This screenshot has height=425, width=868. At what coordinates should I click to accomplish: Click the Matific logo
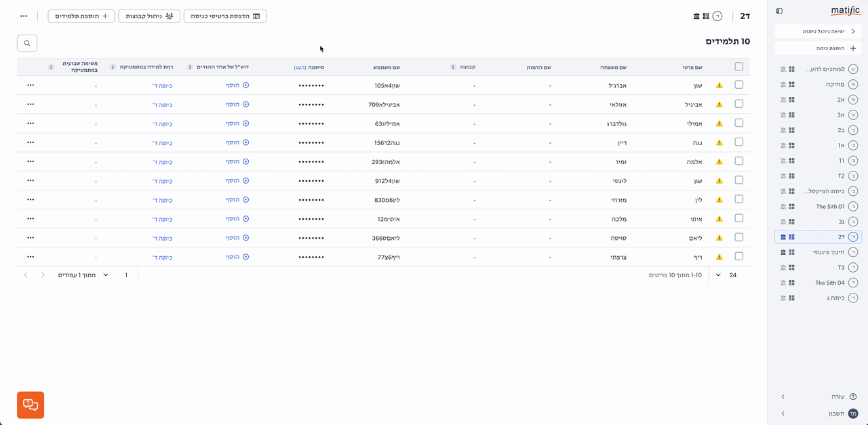click(x=845, y=11)
